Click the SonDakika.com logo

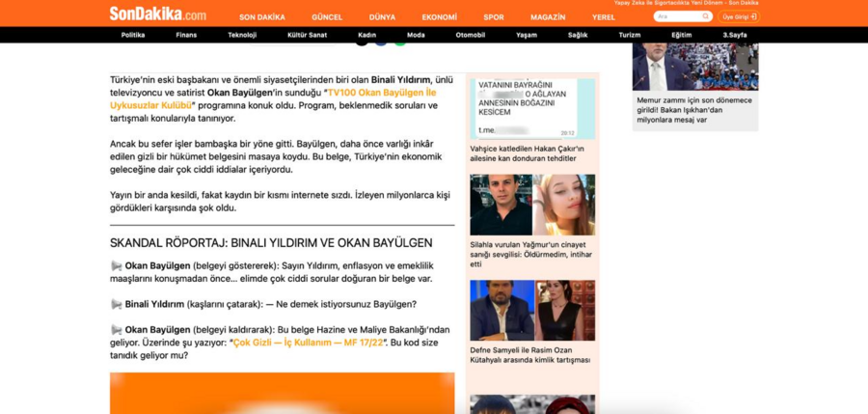pos(157,14)
